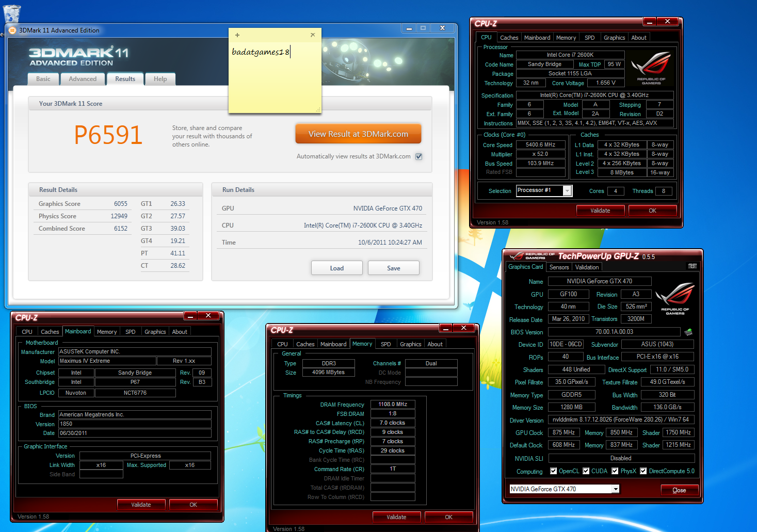Viewport: 757px width, 532px height.
Task: Click the Physics Score 12949 row
Action: point(83,216)
